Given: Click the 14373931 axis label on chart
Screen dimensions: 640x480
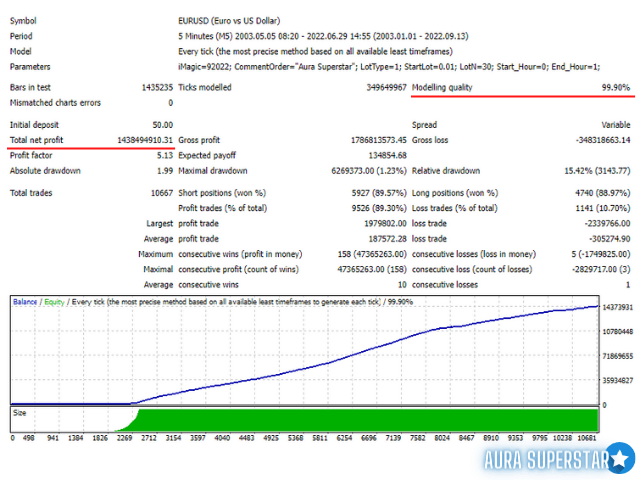Looking at the screenshot, I should tap(618, 307).
